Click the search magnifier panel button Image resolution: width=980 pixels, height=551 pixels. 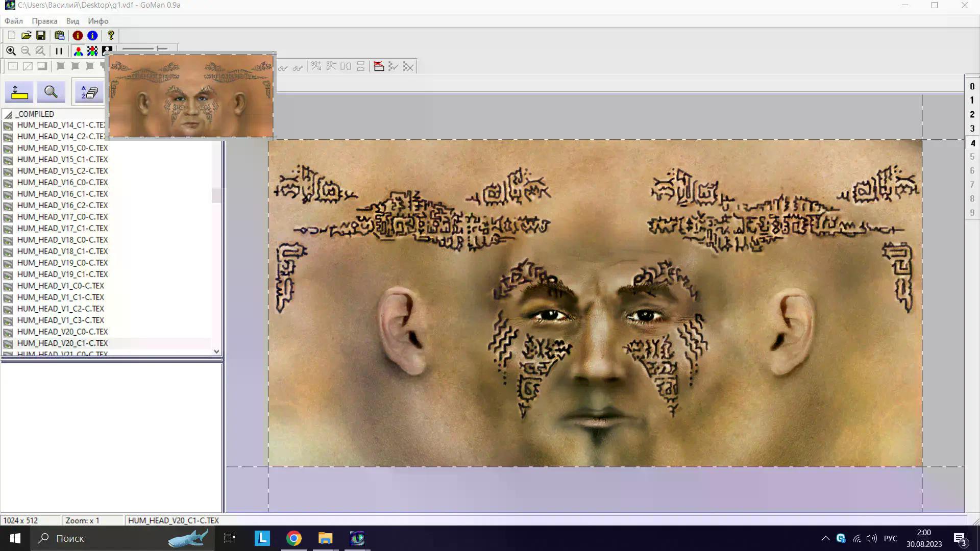coord(51,92)
